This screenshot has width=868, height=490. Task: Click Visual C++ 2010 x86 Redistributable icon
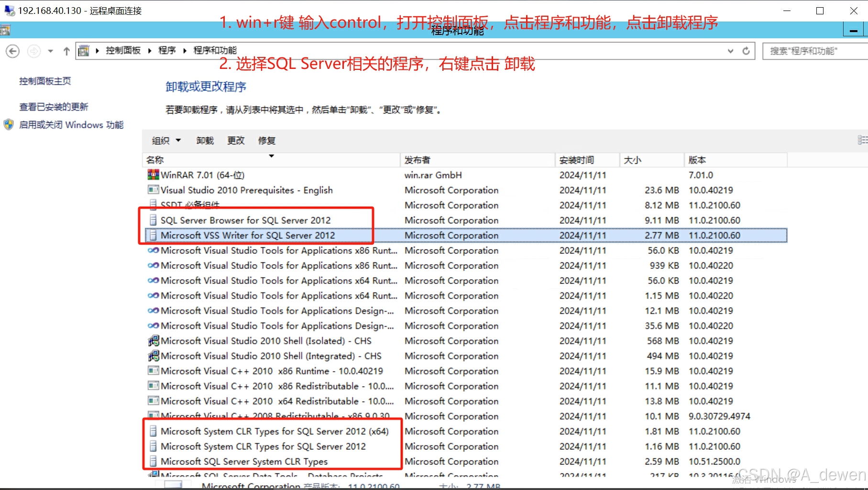click(x=153, y=386)
